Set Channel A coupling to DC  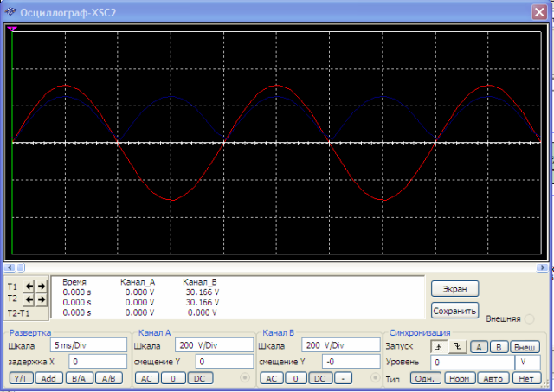click(x=200, y=378)
